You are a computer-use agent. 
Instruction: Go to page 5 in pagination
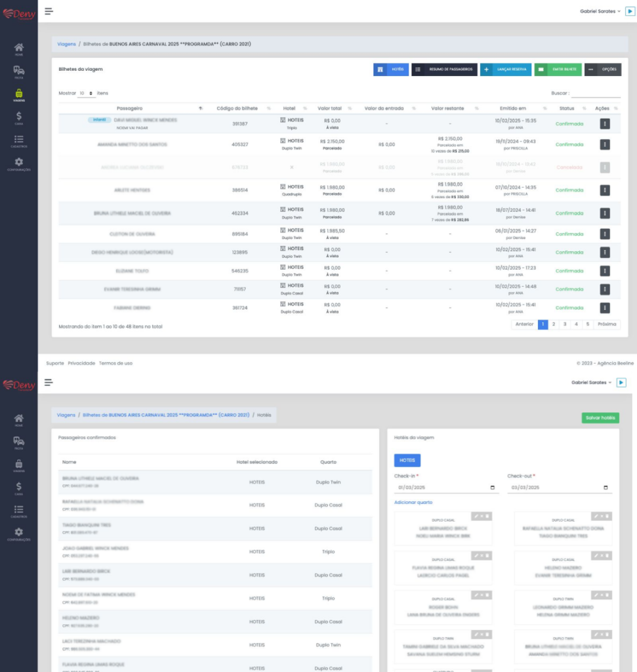[x=587, y=324]
